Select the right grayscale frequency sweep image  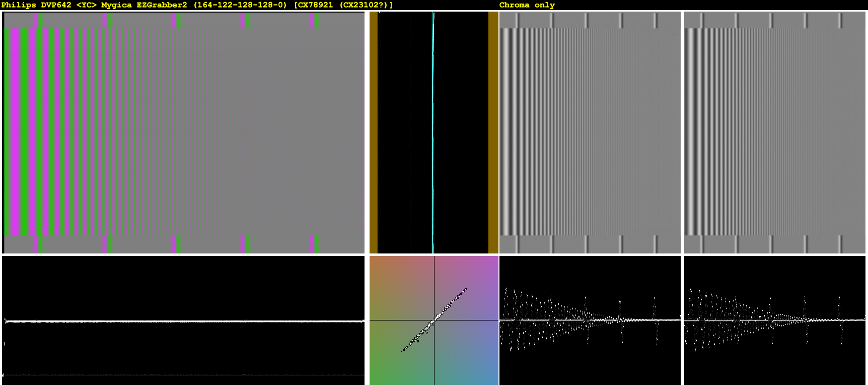tap(775, 133)
